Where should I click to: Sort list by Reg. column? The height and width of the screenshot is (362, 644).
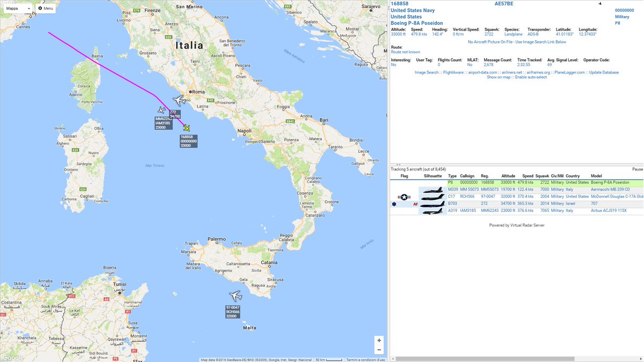(x=485, y=176)
